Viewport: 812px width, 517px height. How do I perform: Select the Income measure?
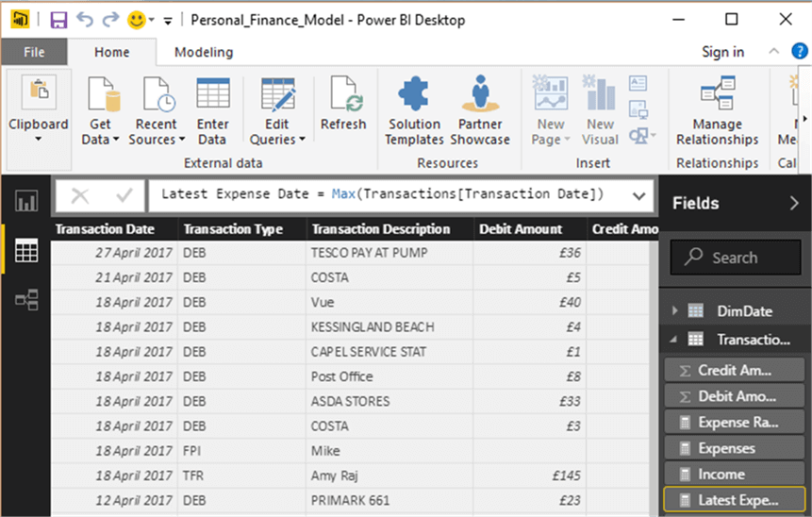point(735,474)
